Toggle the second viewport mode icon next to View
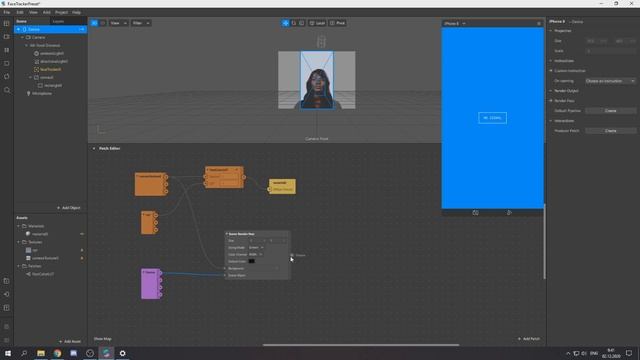 pyautogui.click(x=103, y=23)
